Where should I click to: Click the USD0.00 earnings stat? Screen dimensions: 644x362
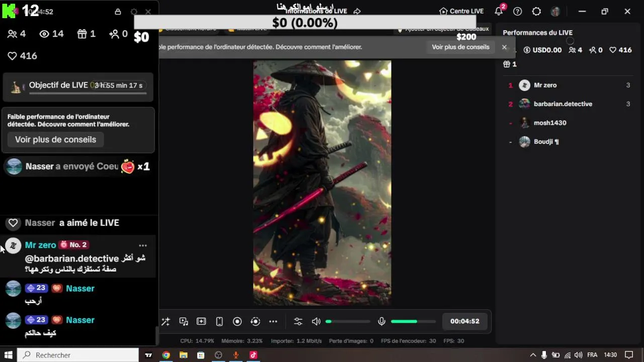coord(542,50)
